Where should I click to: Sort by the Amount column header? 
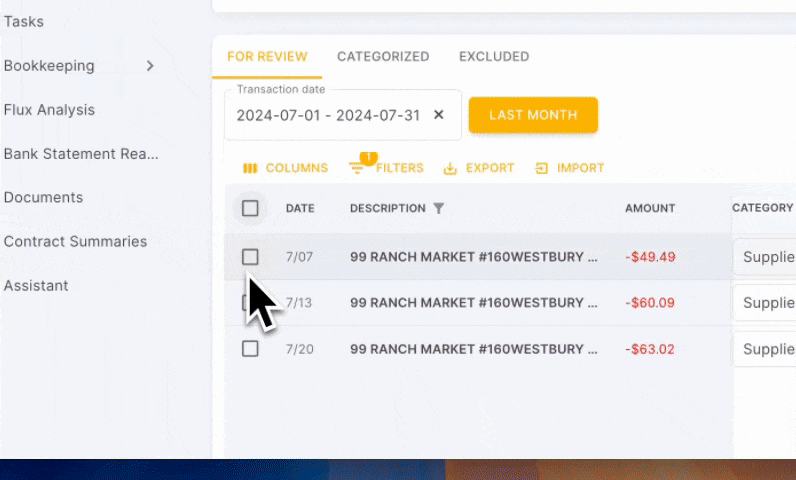[x=650, y=208]
